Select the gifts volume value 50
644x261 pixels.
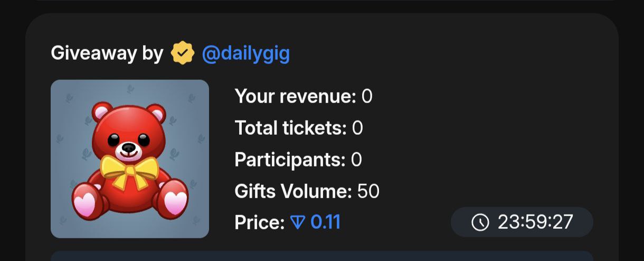pyautogui.click(x=368, y=191)
